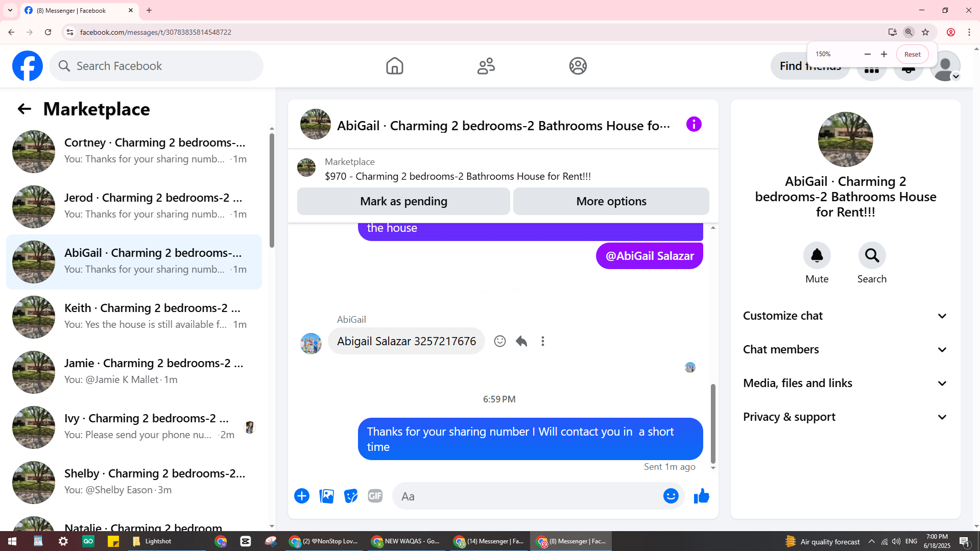Send a thumbs-up like
Screen dimensions: 980x551
pos(702,496)
